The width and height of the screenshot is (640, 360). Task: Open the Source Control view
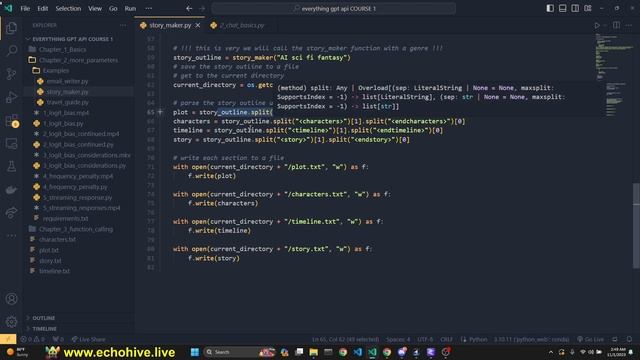(x=11, y=74)
